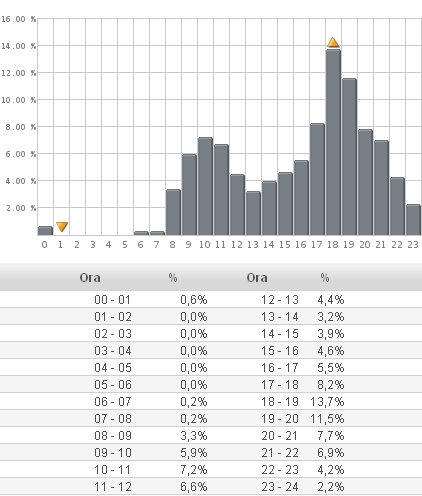The height and width of the screenshot is (496, 422).
Task: Click the '11 - 12' hour cell
Action: (113, 487)
